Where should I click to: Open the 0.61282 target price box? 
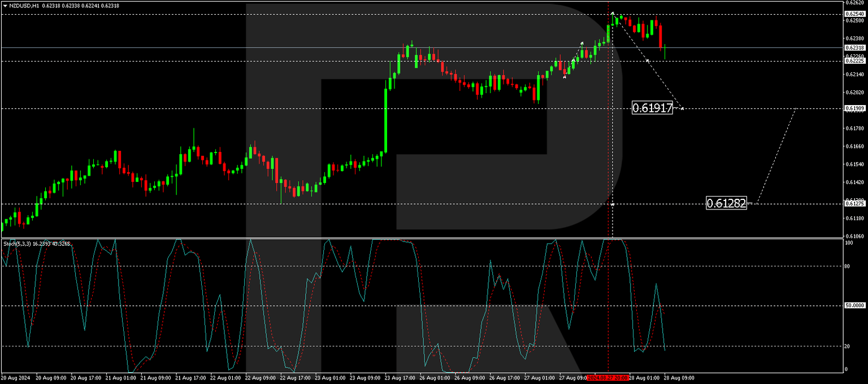click(x=727, y=203)
